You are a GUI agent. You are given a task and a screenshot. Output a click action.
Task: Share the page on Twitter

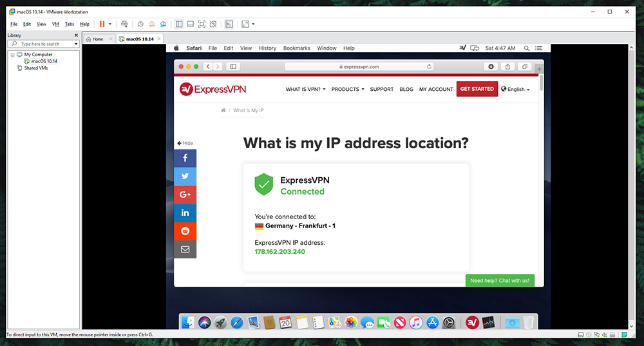[185, 177]
